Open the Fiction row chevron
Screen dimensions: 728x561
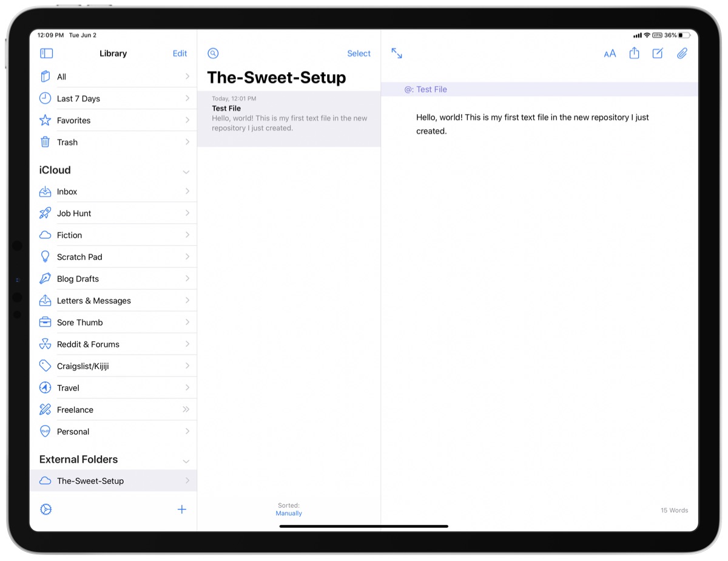point(187,235)
